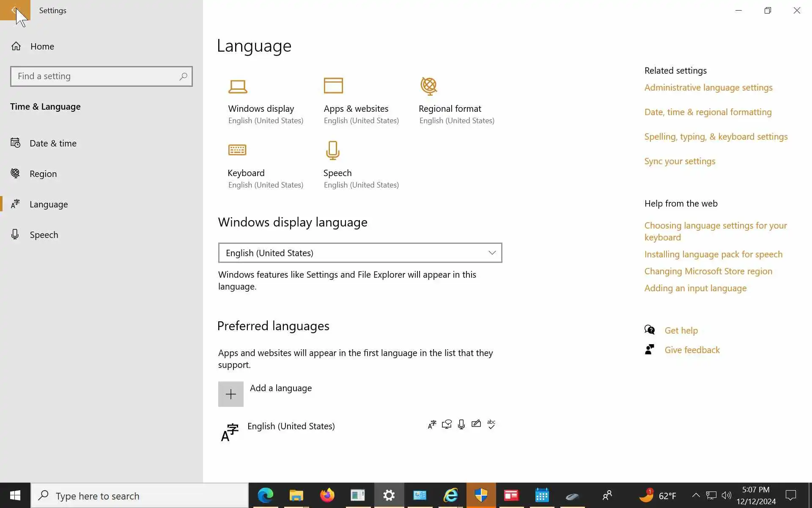Open Microsoft Edge from the taskbar

(266, 495)
